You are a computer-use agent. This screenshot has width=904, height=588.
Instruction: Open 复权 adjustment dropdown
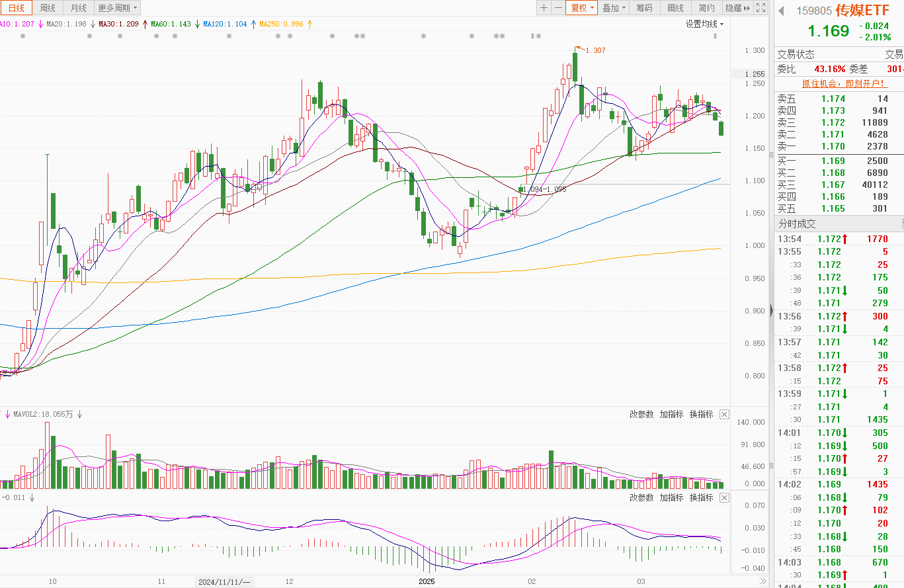[x=582, y=8]
